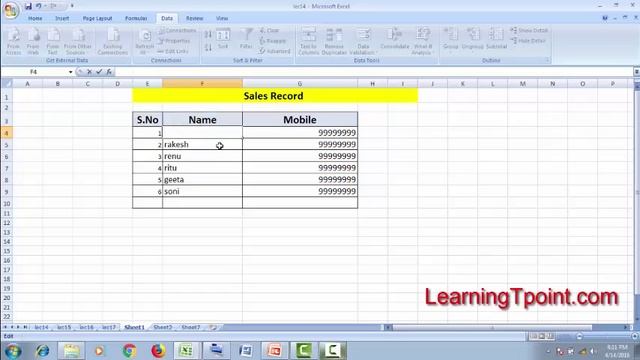Click Hide Detail
The height and width of the screenshot is (360, 640).
tap(528, 41)
